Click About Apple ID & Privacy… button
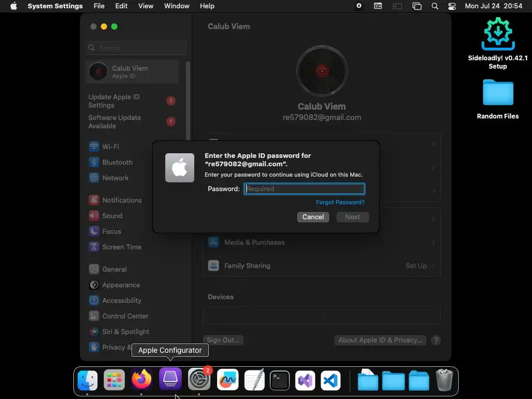 (380, 340)
